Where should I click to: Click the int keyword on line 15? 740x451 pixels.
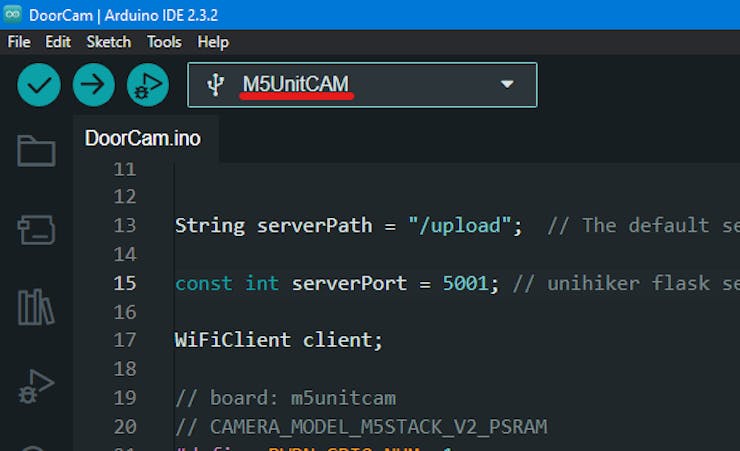262,284
